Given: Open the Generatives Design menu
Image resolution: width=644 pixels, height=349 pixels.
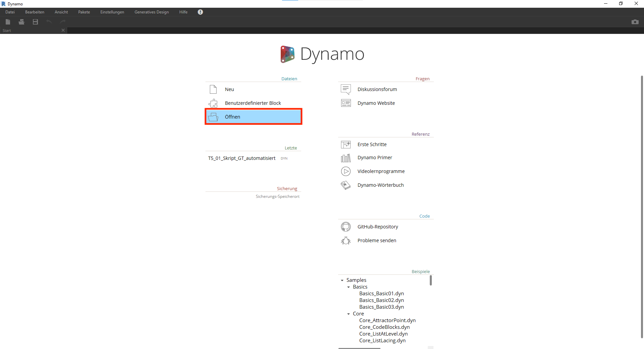Looking at the screenshot, I should tap(151, 12).
